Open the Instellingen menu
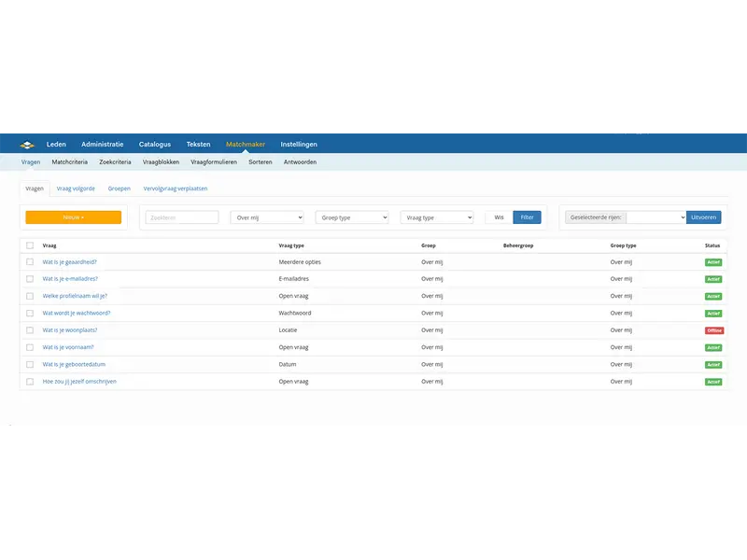The height and width of the screenshot is (560, 747). tap(299, 145)
